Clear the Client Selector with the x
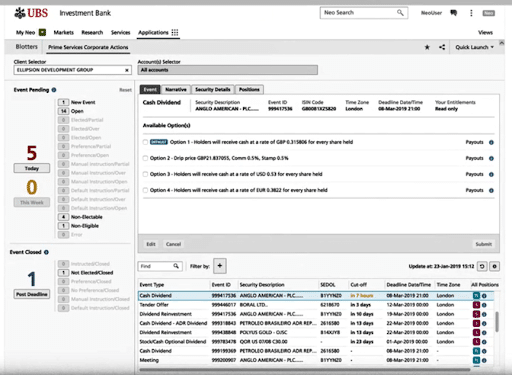The image size is (512, 375). tap(127, 70)
